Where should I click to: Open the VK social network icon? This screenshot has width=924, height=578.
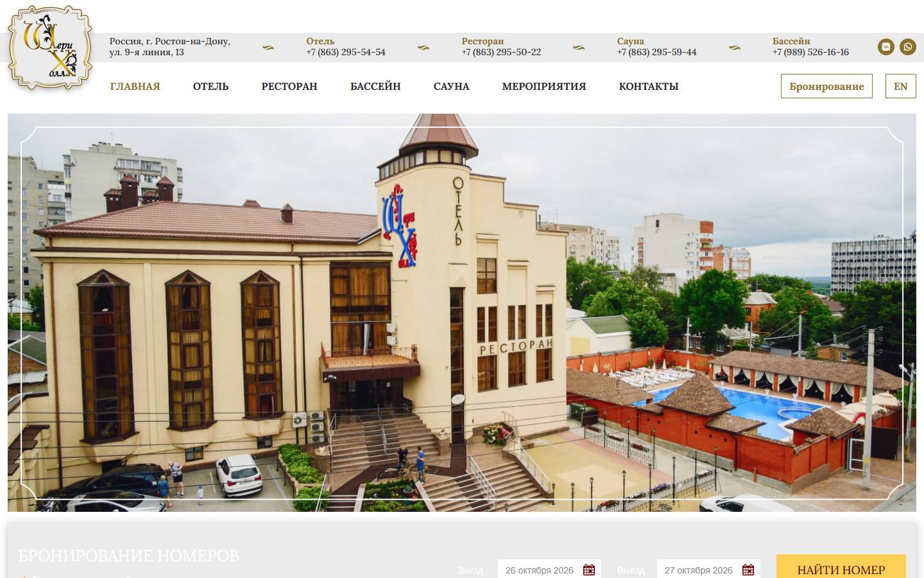tap(886, 47)
